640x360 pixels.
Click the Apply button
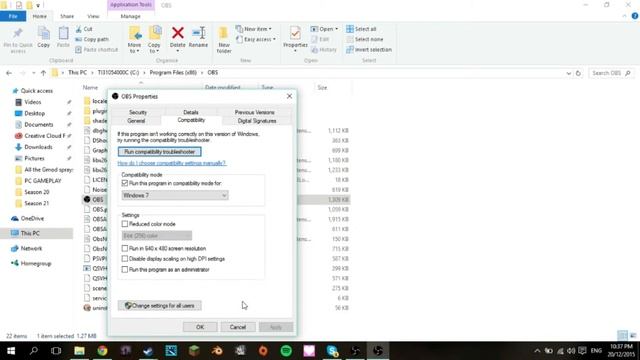(276, 327)
